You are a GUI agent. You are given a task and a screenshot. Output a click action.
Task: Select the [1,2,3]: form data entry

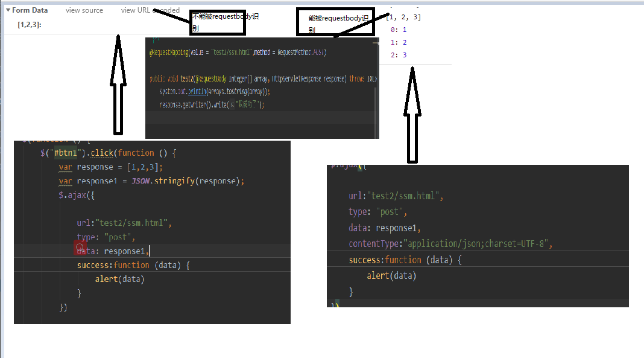pos(30,25)
